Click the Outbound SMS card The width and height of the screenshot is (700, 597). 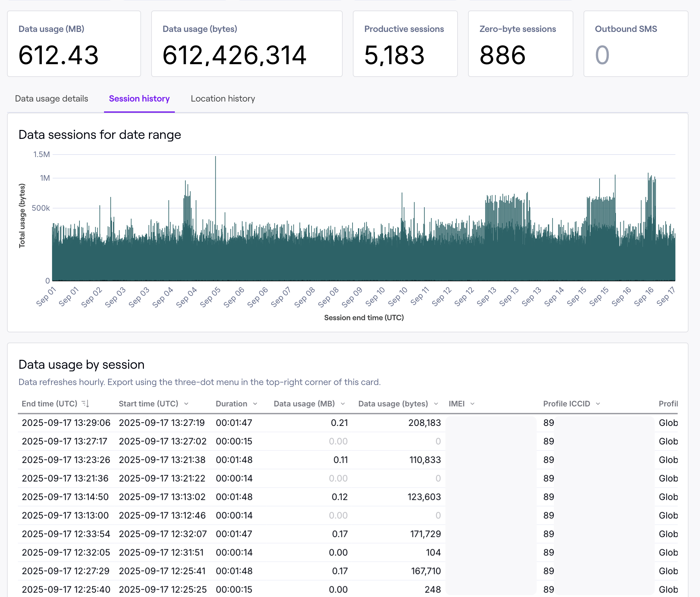(636, 44)
